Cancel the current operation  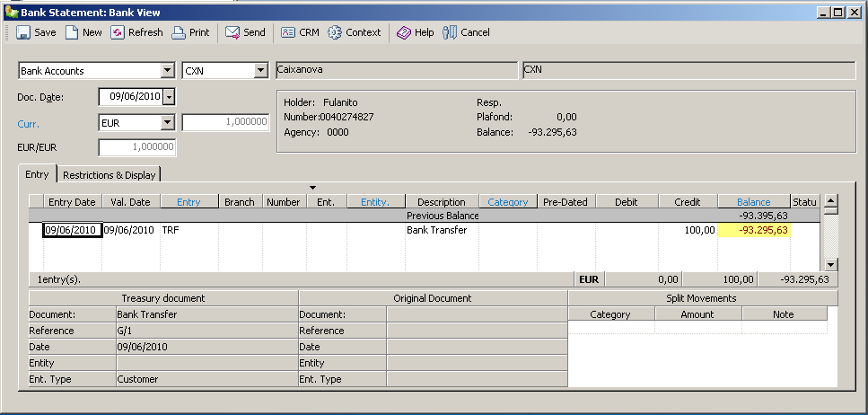tap(450, 32)
